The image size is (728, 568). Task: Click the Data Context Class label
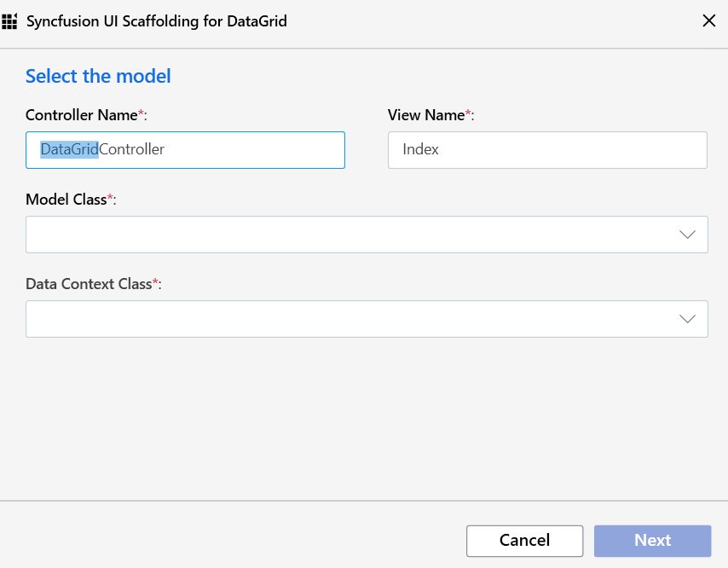coord(95,283)
